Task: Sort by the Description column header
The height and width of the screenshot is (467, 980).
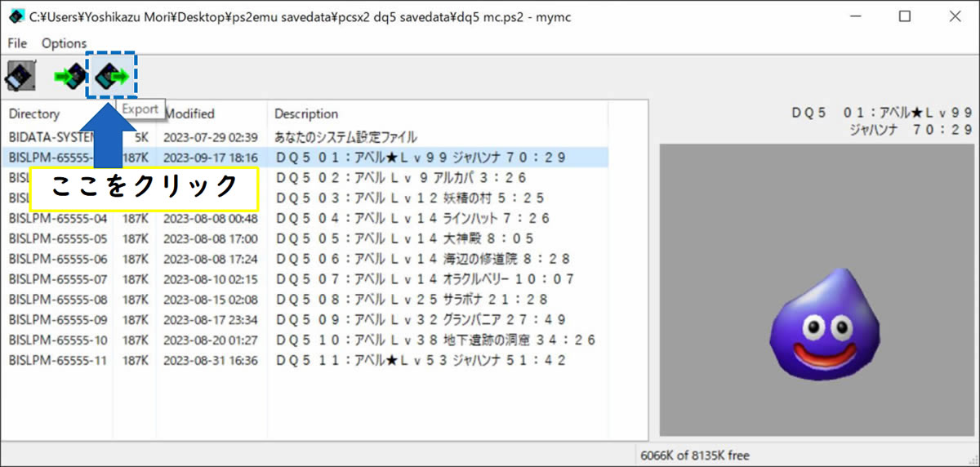Action: pos(306,113)
